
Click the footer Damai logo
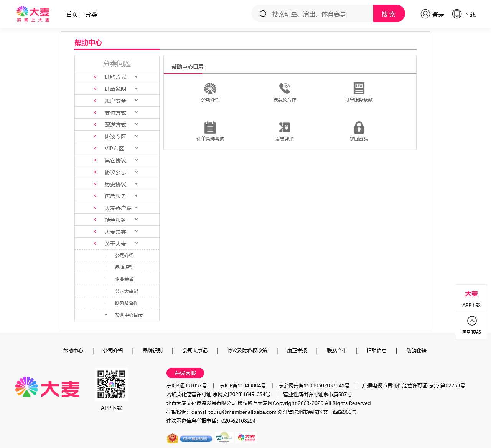click(48, 387)
